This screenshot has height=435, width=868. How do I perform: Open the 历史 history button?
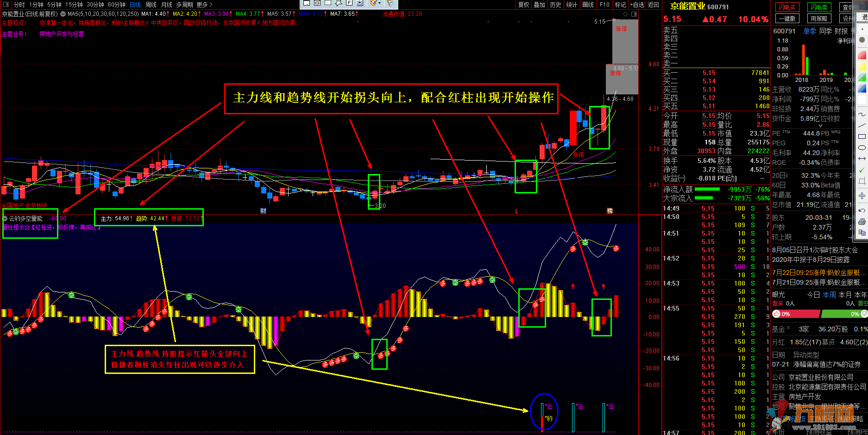(556, 5)
